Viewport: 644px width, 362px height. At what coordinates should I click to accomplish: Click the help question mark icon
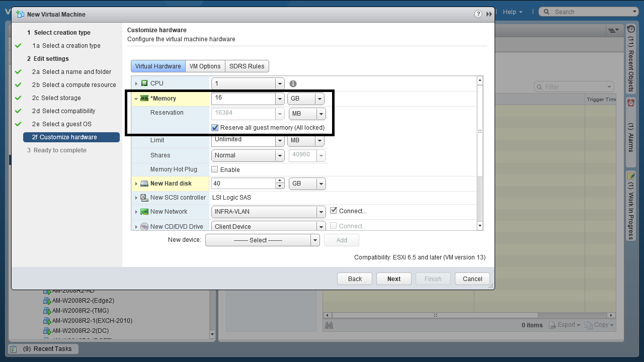point(478,14)
